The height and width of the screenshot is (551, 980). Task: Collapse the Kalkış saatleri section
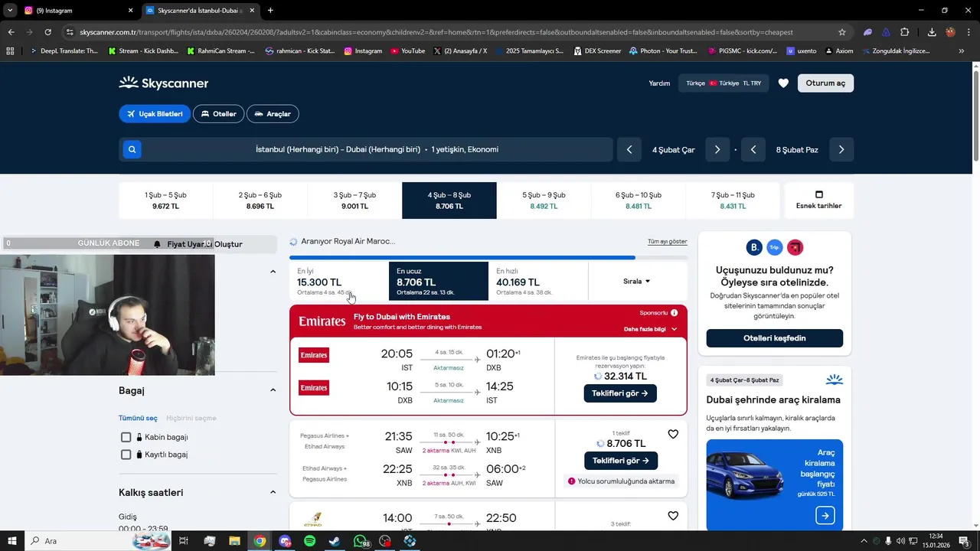point(273,492)
